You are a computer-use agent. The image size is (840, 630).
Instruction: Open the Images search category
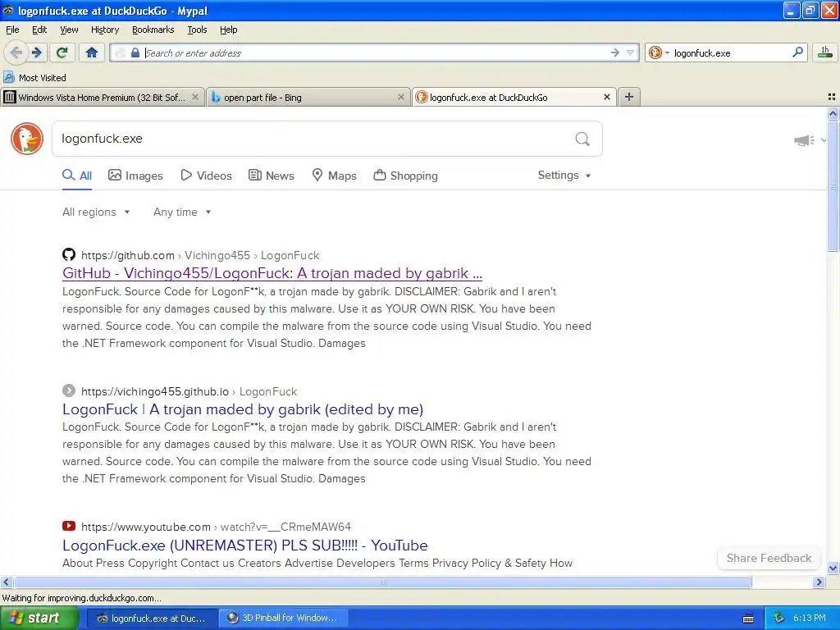click(x=135, y=176)
